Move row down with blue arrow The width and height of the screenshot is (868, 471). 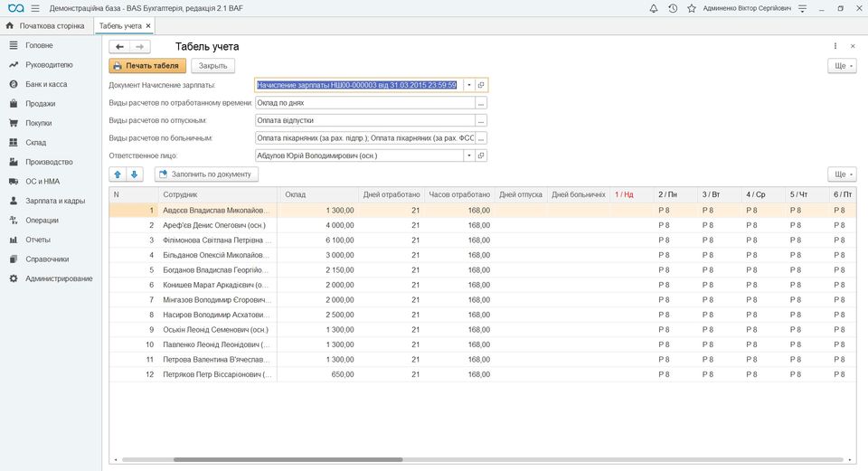pos(135,174)
